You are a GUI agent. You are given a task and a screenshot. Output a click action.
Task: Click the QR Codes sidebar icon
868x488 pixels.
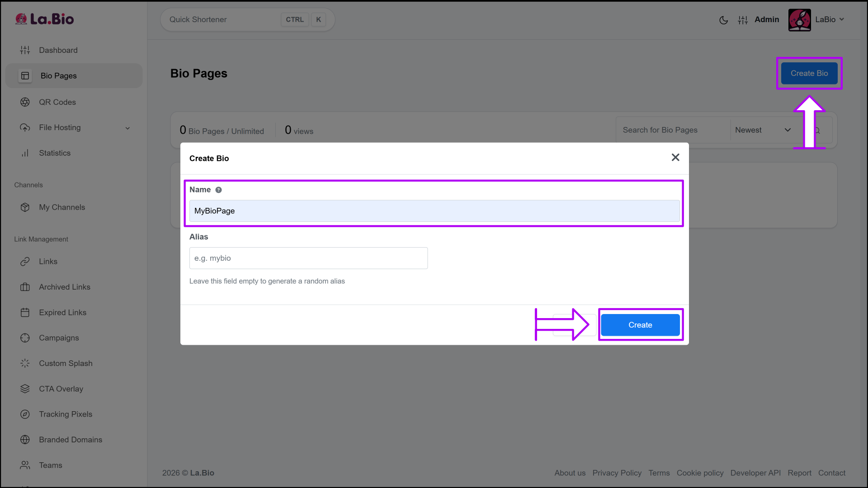[25, 102]
